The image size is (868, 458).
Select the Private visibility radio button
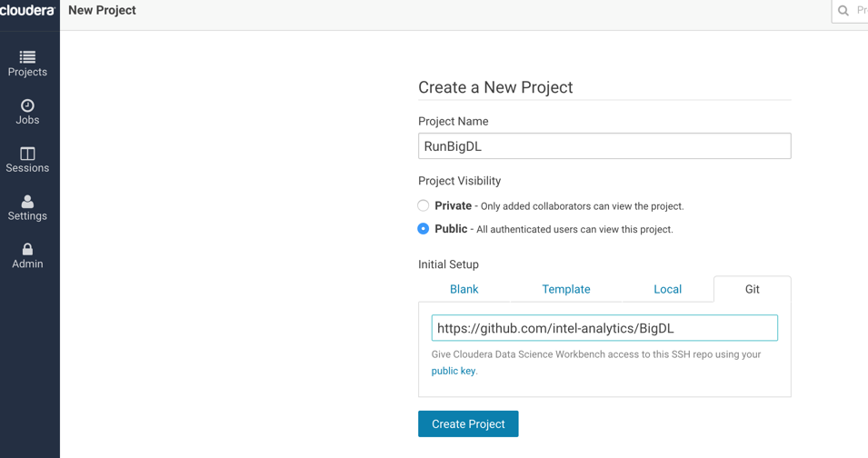click(x=423, y=205)
